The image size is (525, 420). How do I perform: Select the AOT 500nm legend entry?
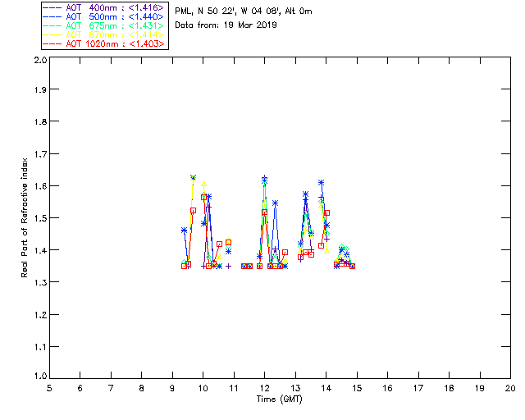103,16
